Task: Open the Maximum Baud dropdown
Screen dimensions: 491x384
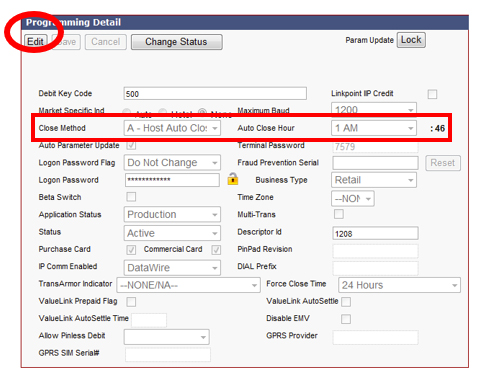Action: tap(374, 109)
